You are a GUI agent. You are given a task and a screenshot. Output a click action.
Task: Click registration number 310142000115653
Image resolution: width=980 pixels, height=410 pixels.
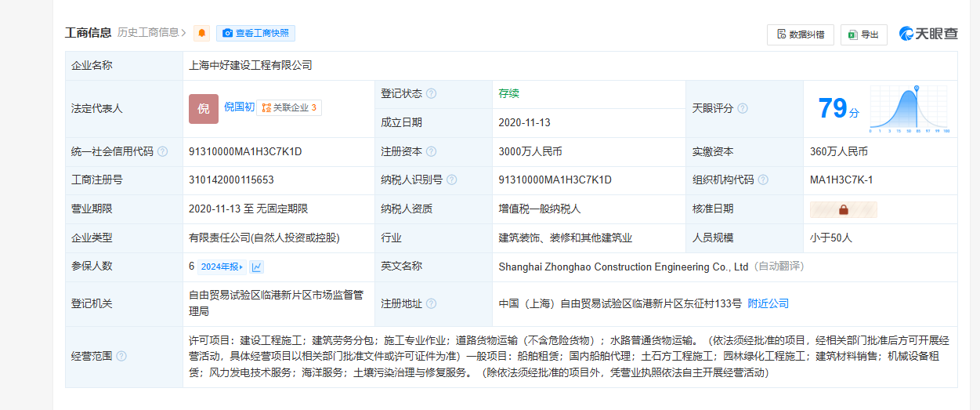coord(231,180)
